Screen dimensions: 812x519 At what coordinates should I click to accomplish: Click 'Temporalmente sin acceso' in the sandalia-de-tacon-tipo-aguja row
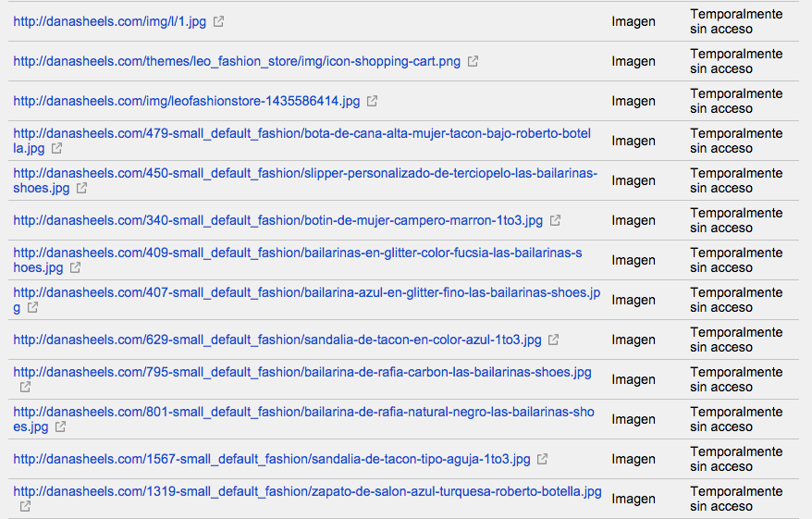pos(736,459)
